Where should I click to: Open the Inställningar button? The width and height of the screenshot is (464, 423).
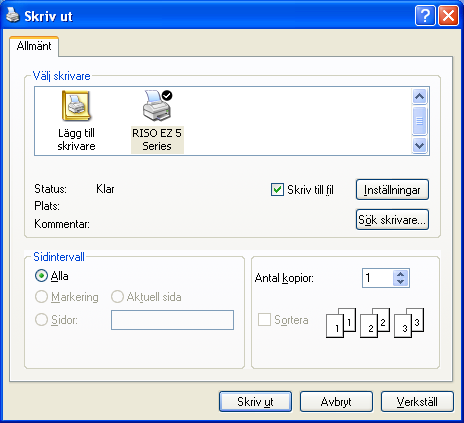pyautogui.click(x=392, y=190)
